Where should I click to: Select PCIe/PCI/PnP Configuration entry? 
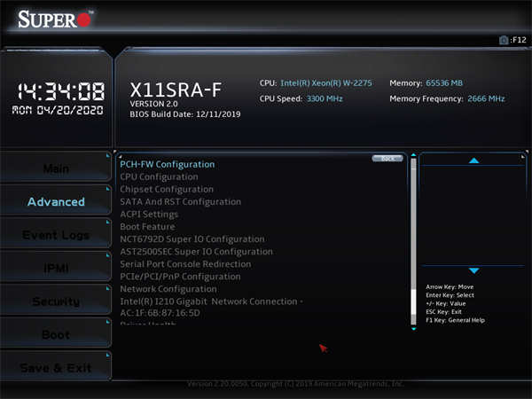click(181, 277)
